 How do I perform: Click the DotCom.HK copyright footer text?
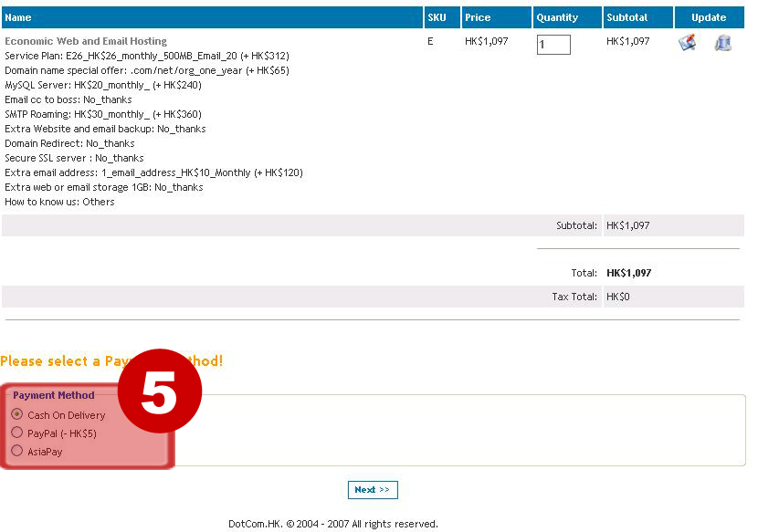pyautogui.click(x=333, y=524)
